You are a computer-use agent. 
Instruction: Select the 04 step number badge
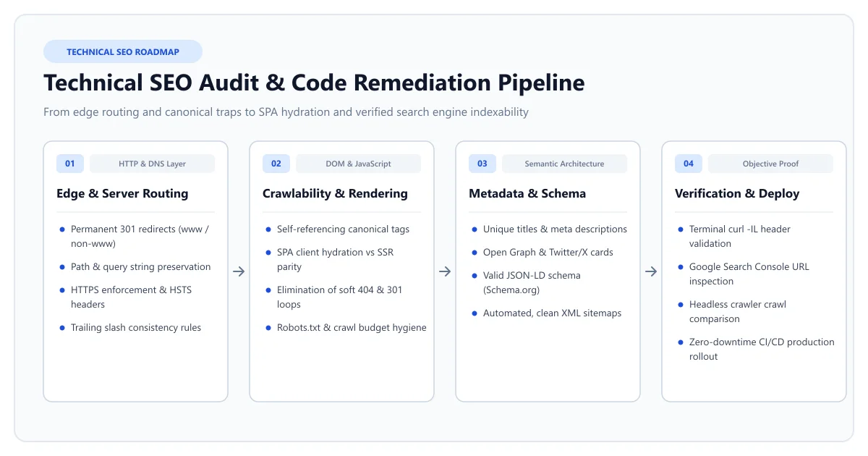click(689, 164)
